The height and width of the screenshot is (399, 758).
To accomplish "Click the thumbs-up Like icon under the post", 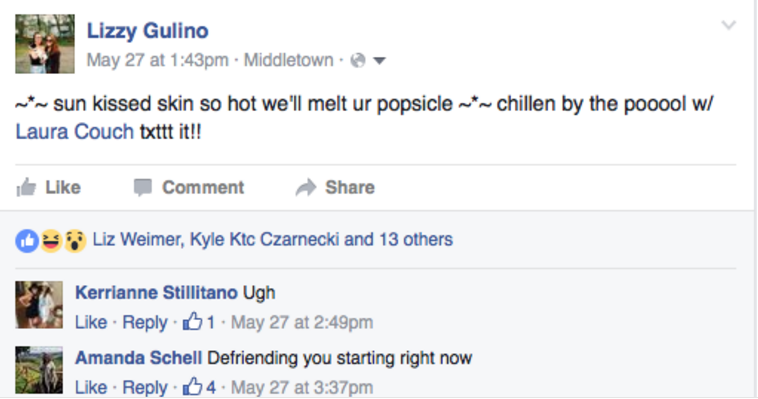I will tap(26, 187).
